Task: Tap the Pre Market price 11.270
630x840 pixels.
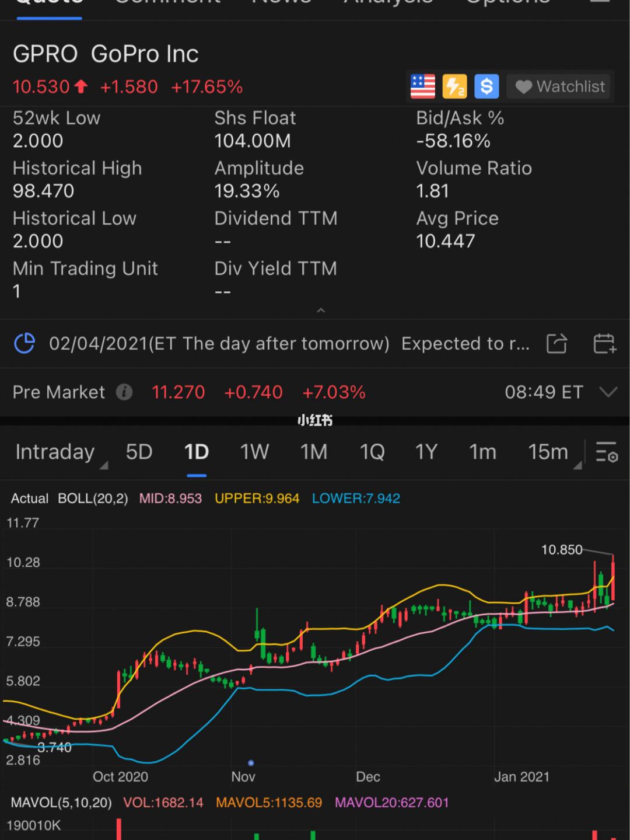Action: coord(178,392)
